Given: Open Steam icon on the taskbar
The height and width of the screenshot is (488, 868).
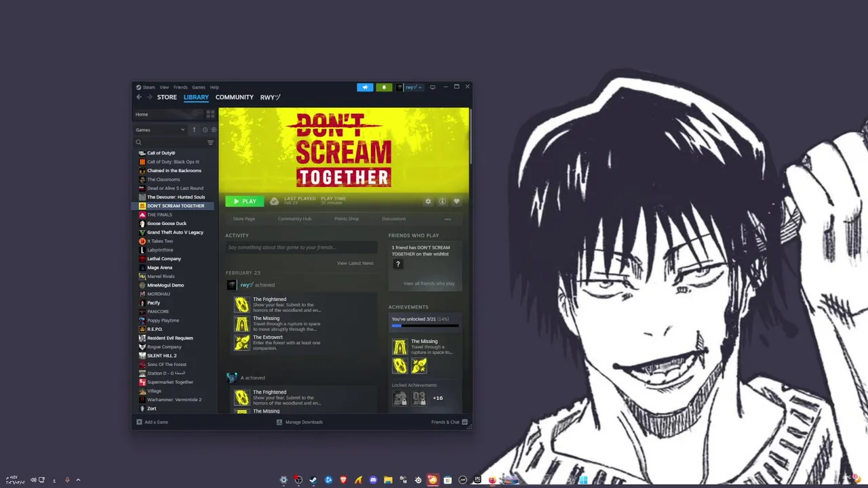Looking at the screenshot, I should 313,480.
